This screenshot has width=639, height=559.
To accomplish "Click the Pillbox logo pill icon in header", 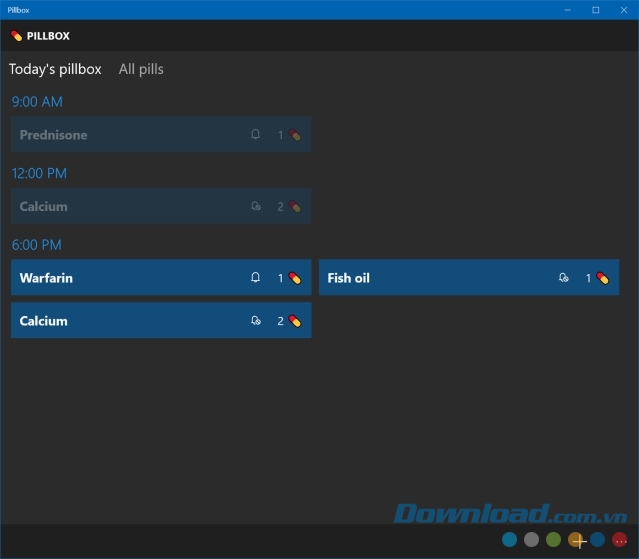I will coord(16,36).
